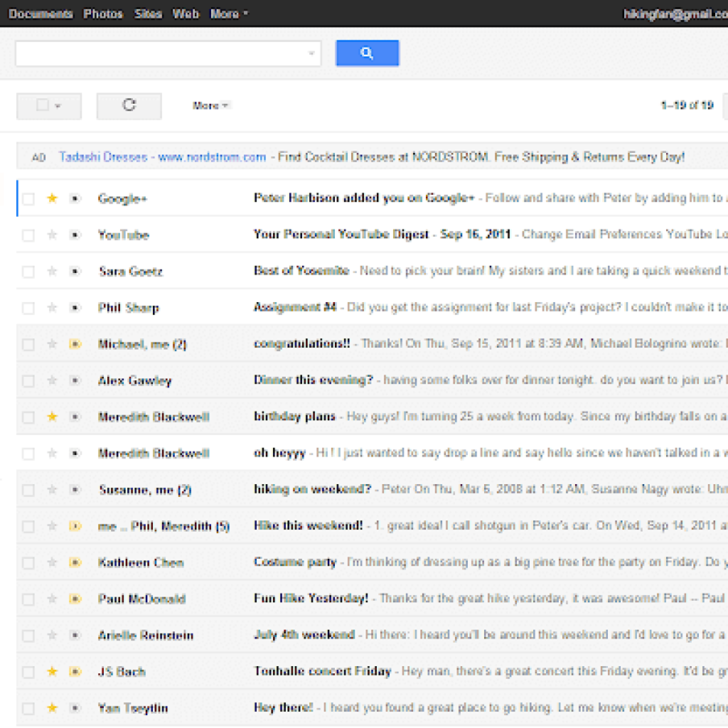Image resolution: width=728 pixels, height=728 pixels.
Task: Click the blue search button
Action: click(367, 53)
